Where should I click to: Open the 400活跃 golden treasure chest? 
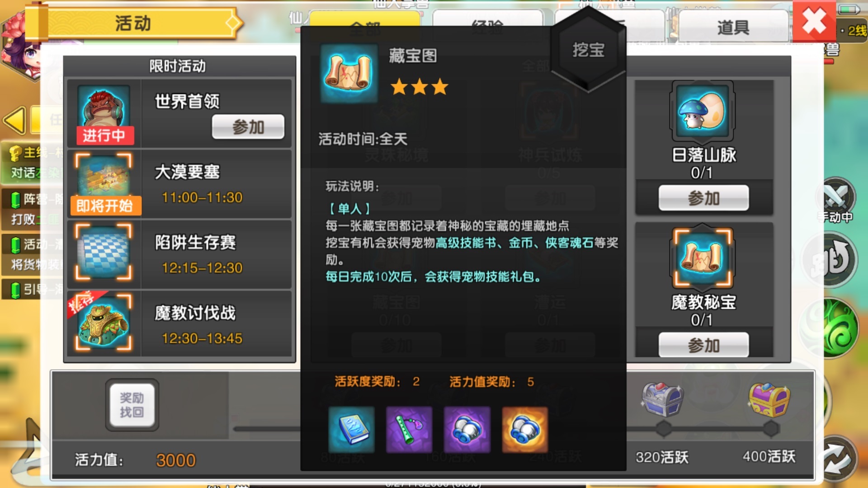(769, 399)
